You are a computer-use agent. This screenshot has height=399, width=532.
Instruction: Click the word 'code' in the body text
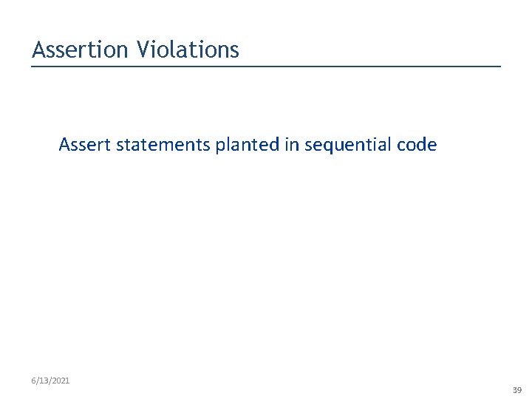tap(417, 145)
